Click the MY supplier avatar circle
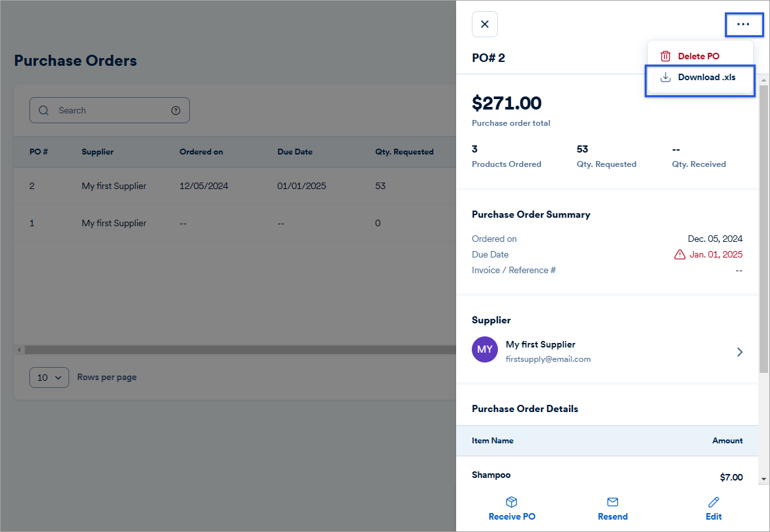The height and width of the screenshot is (532, 770). tap(485, 349)
